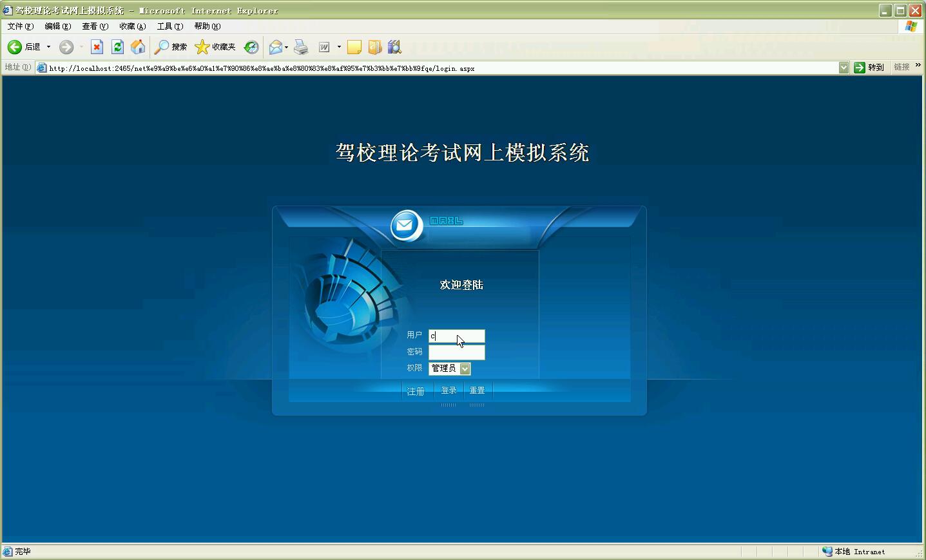The width and height of the screenshot is (926, 560).
Task: Minimize the Internet Explorer window
Action: pos(885,10)
